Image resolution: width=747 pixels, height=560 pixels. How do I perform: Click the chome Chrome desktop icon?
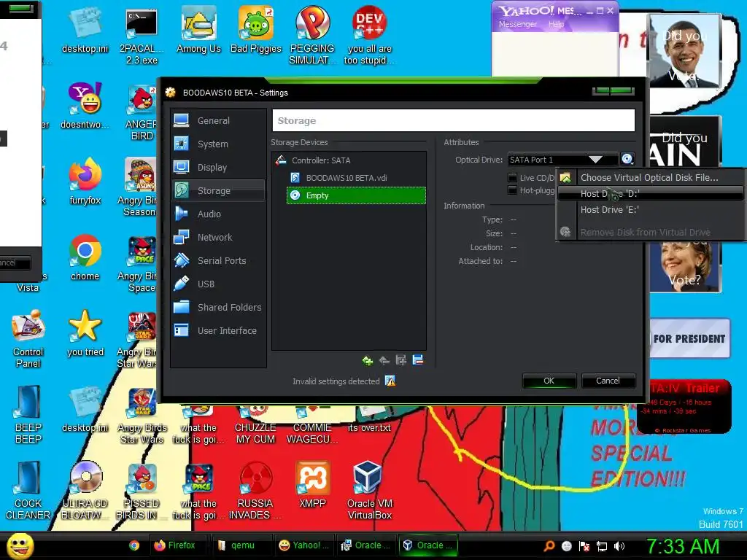pyautogui.click(x=85, y=257)
